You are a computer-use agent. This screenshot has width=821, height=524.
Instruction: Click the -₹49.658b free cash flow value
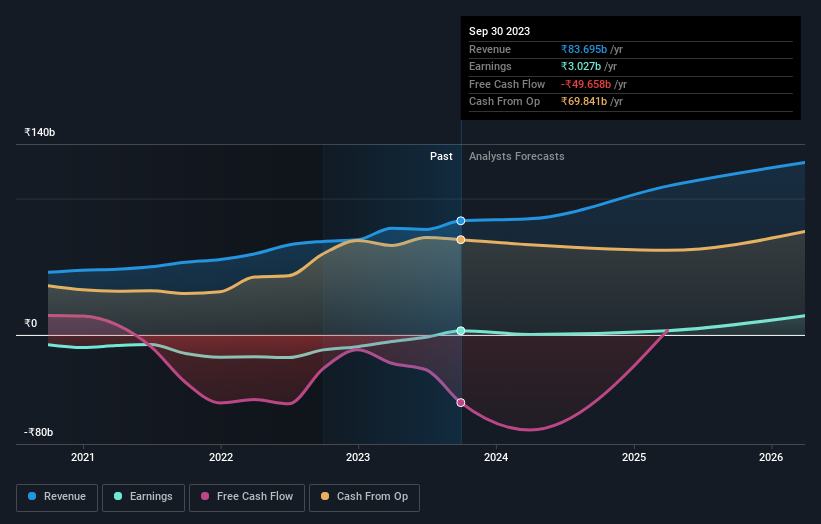pos(586,84)
